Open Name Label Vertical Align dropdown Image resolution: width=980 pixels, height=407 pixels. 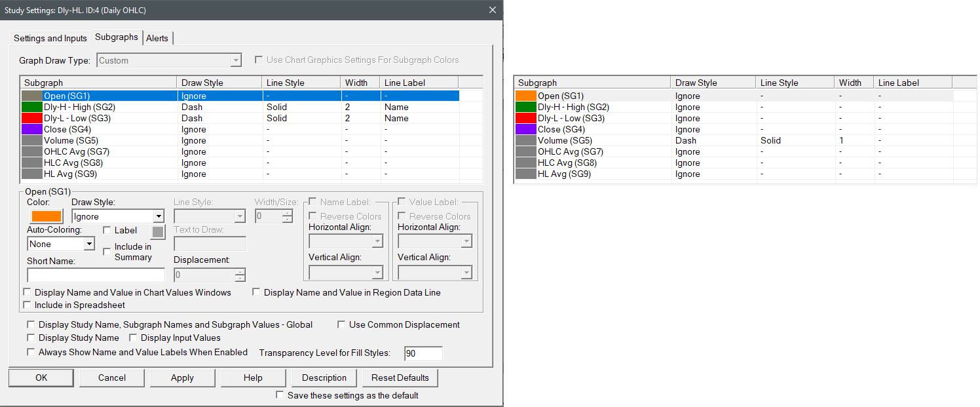coord(346,272)
